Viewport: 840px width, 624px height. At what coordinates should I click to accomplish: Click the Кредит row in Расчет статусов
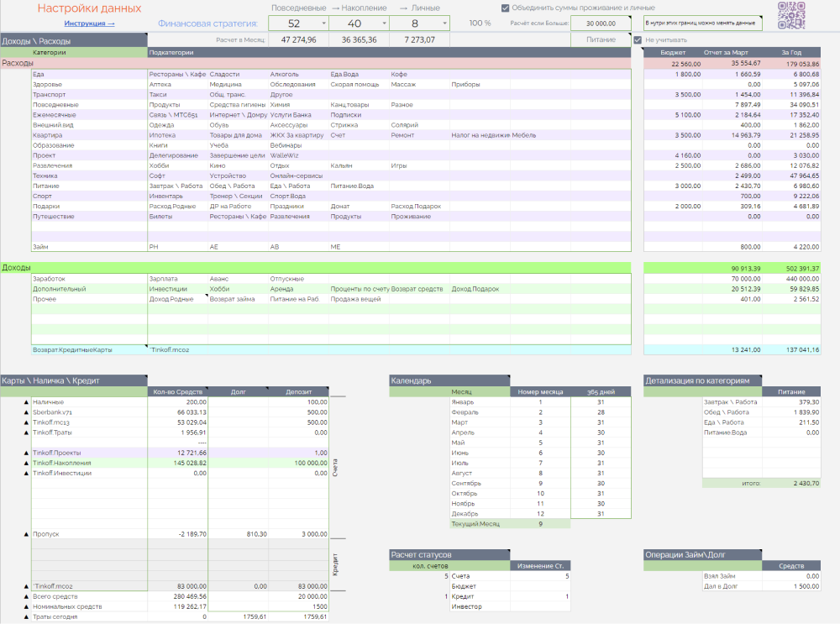pyautogui.click(x=480, y=596)
